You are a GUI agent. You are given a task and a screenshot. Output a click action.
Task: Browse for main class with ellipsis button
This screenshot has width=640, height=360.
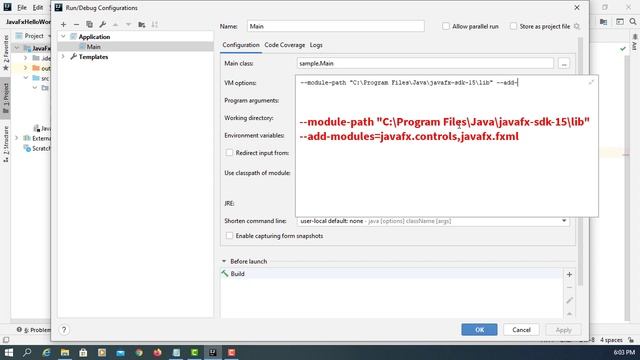coord(564,64)
